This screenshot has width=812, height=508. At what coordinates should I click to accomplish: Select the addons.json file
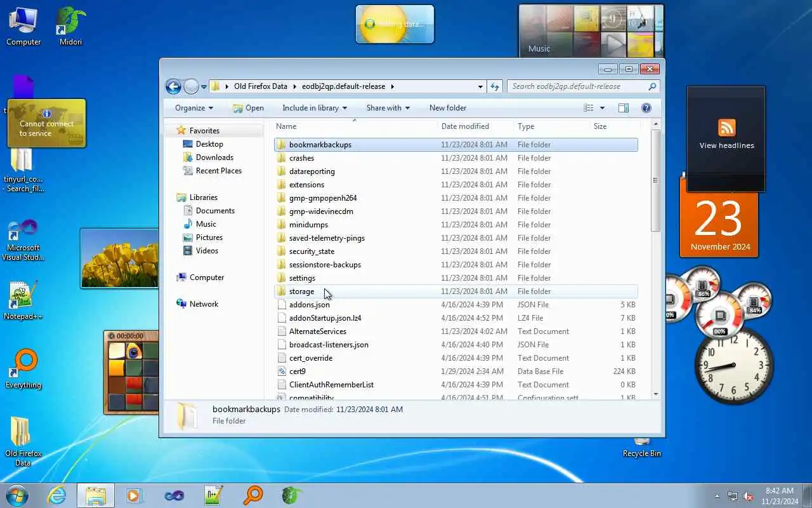[x=455, y=305]
